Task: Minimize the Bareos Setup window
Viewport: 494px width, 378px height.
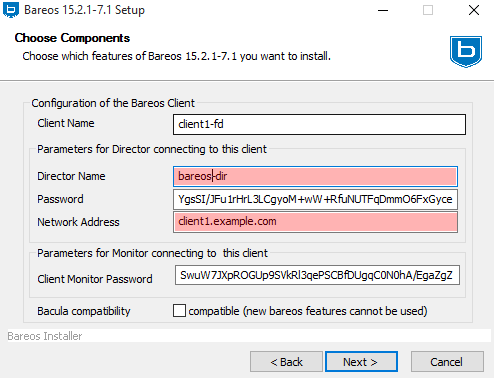Action: (x=383, y=10)
